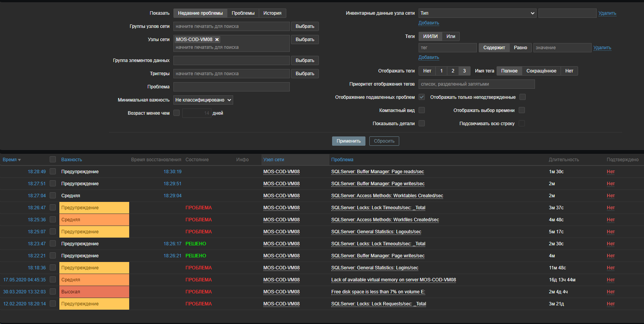Screen dimensions: 644x324
Task: Open the Минимальная важность dropdown
Action: (203, 100)
